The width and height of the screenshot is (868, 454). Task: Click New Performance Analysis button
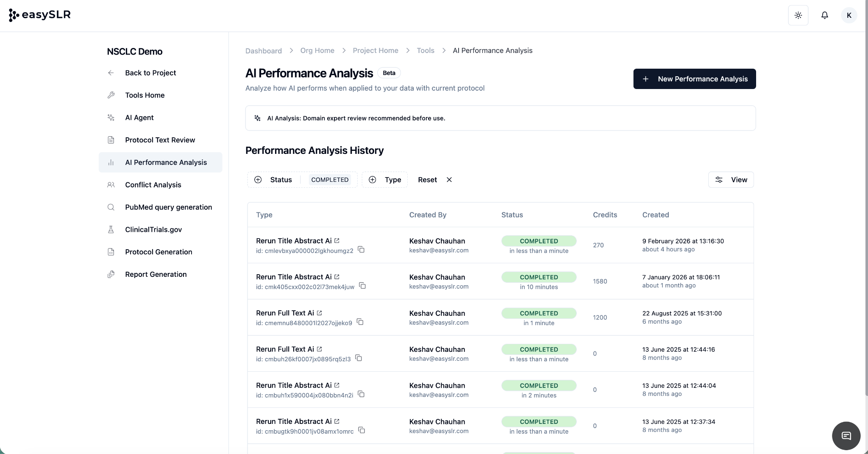(694, 79)
